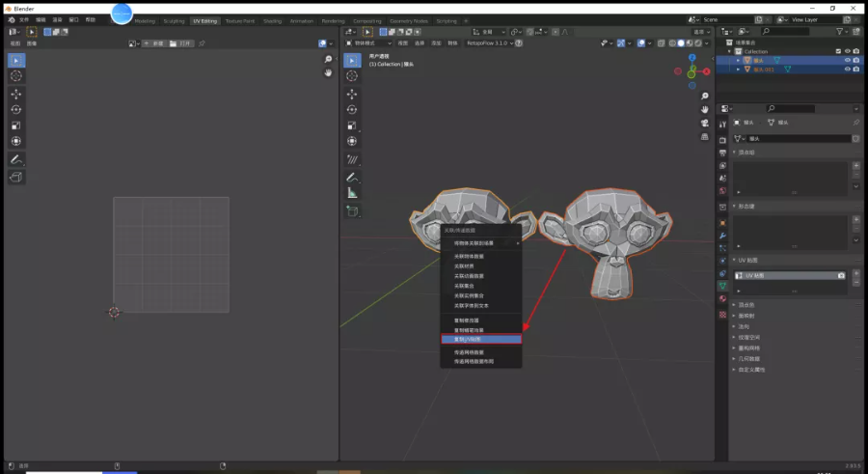The height and width of the screenshot is (474, 868).
Task: Pick the Annotate tool in UV editor toolbar
Action: pos(16,159)
